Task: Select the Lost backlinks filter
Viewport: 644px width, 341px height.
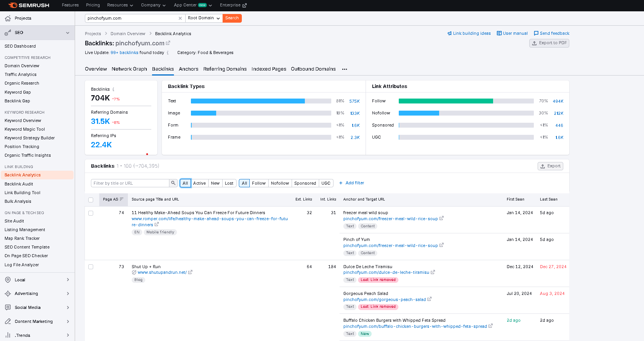Action: 229,183
